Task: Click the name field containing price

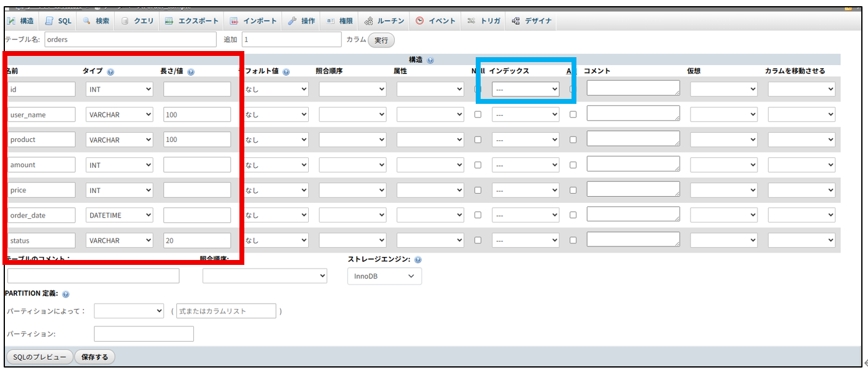Action: [41, 190]
